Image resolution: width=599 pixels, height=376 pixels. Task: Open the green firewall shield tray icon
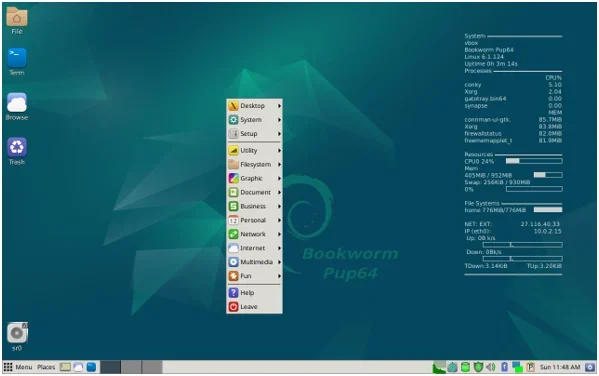478,367
